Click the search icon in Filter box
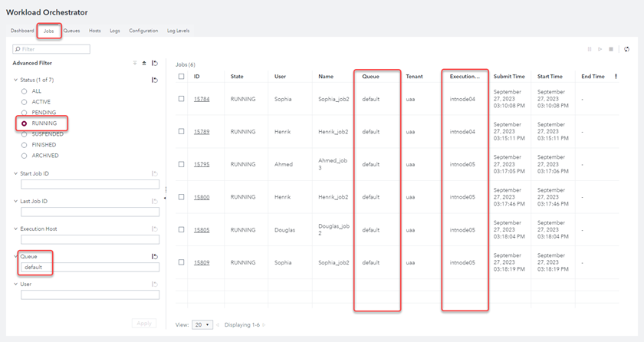The height and width of the screenshot is (342, 644). tap(18, 49)
